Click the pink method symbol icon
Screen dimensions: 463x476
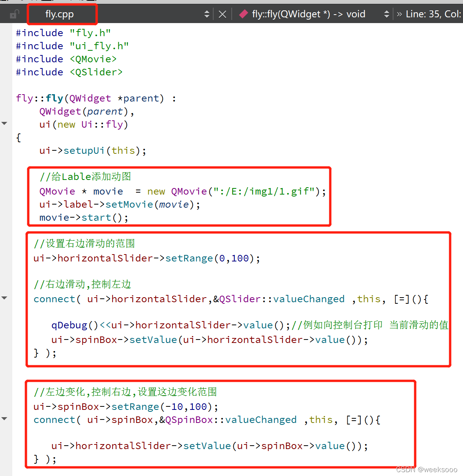pos(243,14)
